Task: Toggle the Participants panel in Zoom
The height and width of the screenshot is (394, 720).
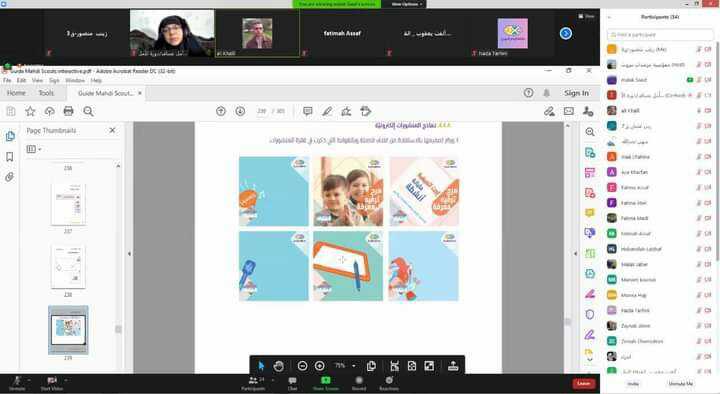Action: 253,383
